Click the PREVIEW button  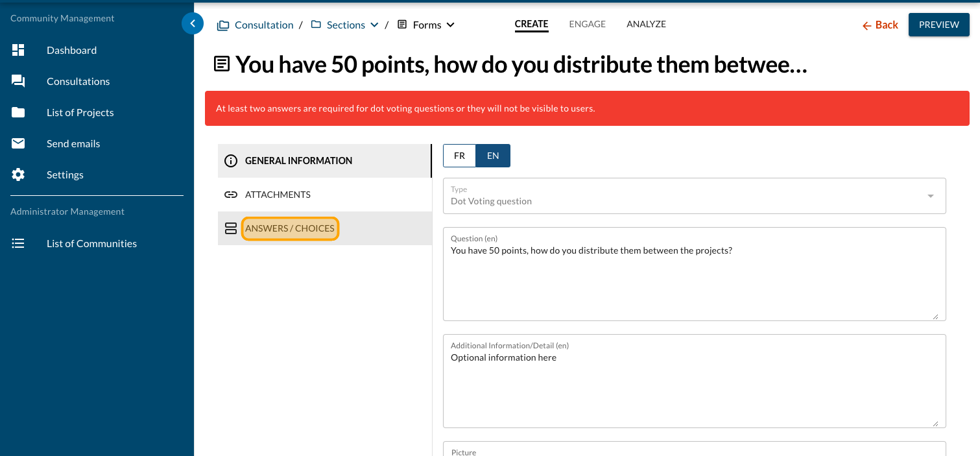[x=938, y=25]
